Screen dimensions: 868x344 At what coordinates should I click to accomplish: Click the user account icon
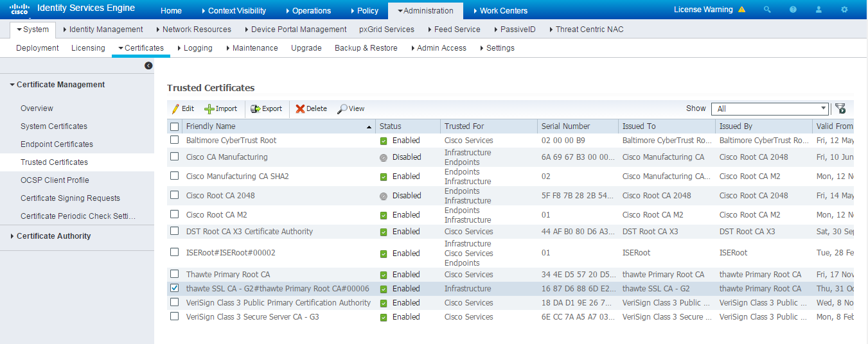[819, 10]
